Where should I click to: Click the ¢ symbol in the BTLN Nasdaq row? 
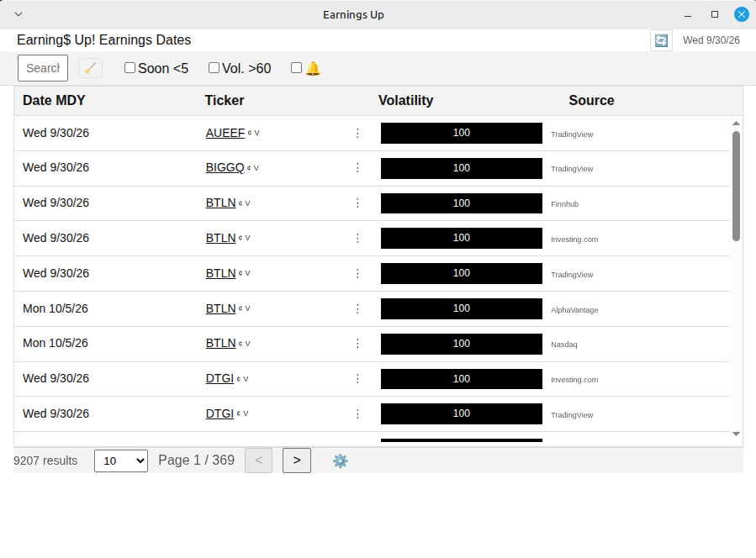pyautogui.click(x=241, y=344)
